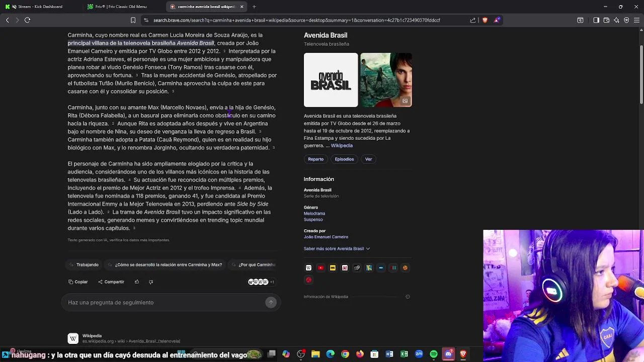Viewport: 644px width, 362px height.
Task: Bookmark this page via bookmark icon
Action: (x=133, y=20)
